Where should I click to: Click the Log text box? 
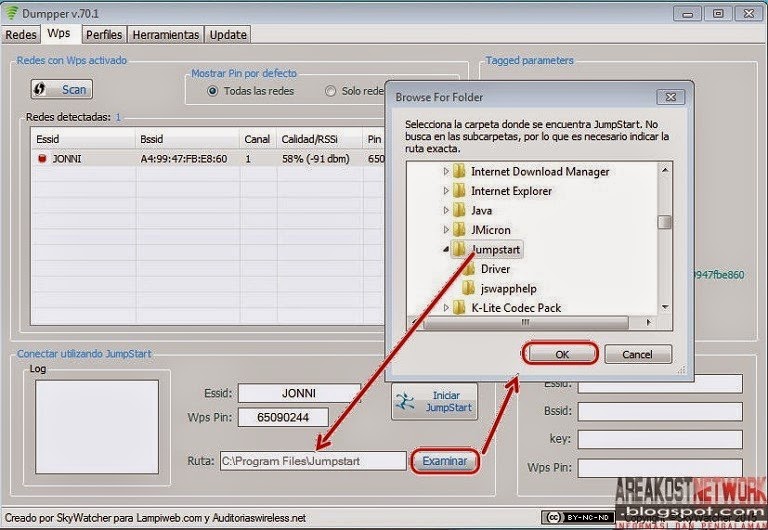[97, 427]
